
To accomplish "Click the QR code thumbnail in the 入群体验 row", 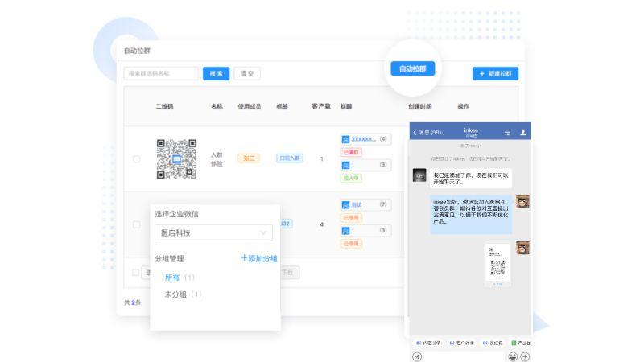I will click(x=176, y=158).
